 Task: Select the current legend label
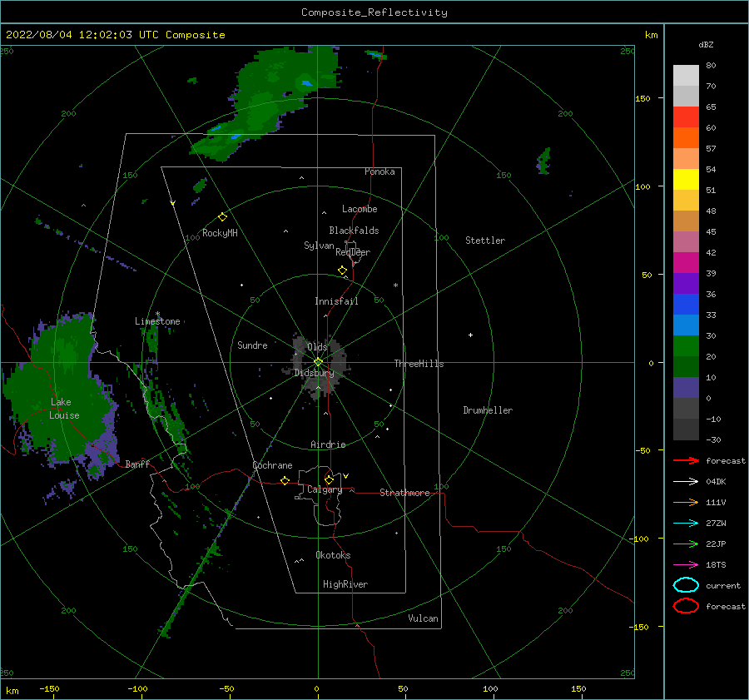point(723,586)
